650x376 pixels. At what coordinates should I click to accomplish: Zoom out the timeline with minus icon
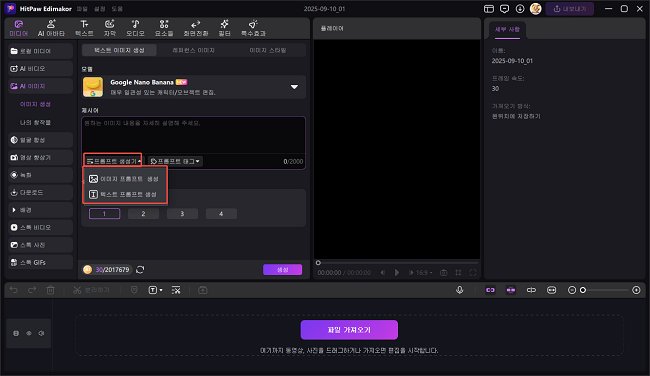tap(572, 290)
